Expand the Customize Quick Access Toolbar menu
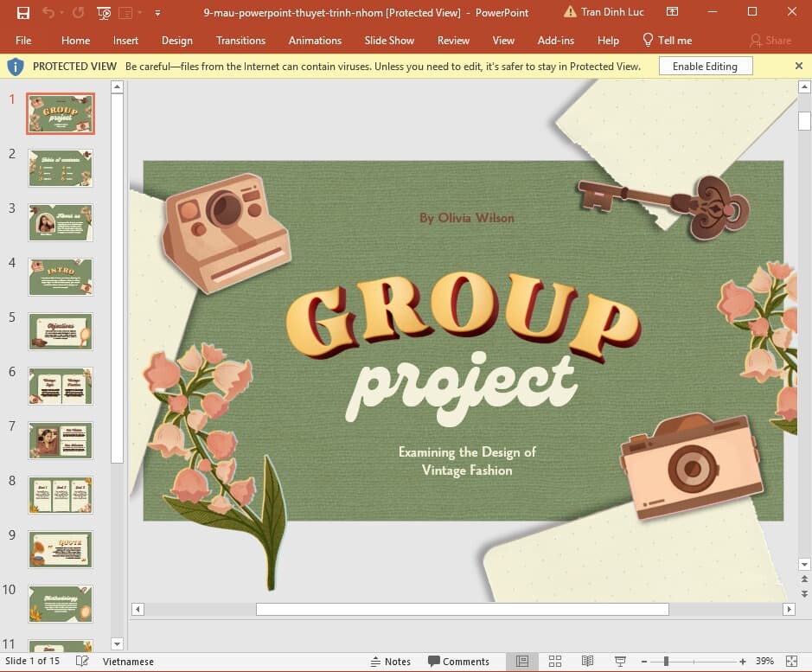Image resolution: width=812 pixels, height=672 pixels. (157, 12)
